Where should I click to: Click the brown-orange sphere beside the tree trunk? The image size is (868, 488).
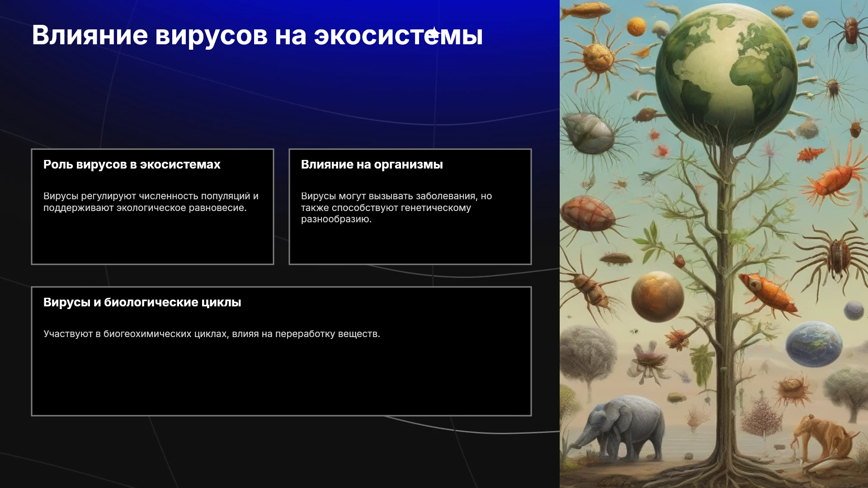[657, 297]
